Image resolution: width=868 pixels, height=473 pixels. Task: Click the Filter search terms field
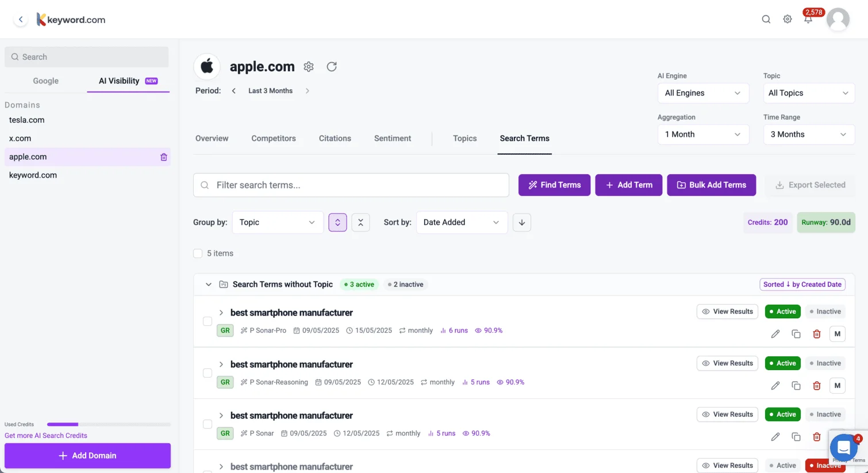[351, 184]
